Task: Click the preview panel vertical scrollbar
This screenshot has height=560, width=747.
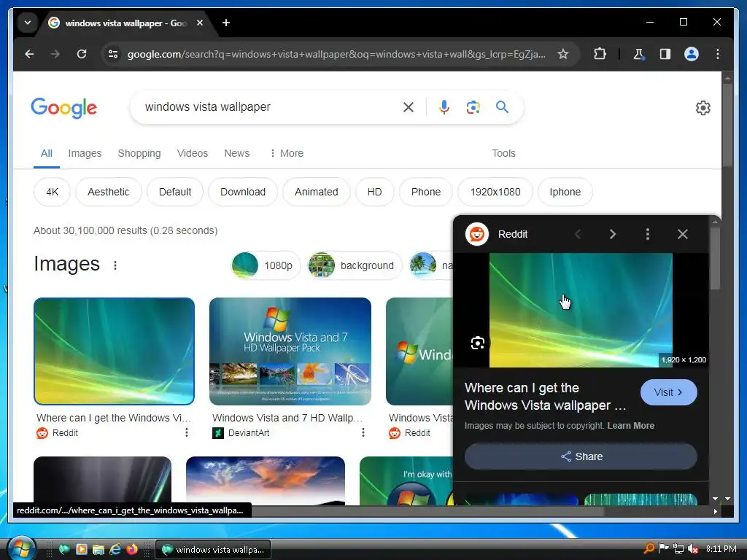Action: pyautogui.click(x=715, y=258)
